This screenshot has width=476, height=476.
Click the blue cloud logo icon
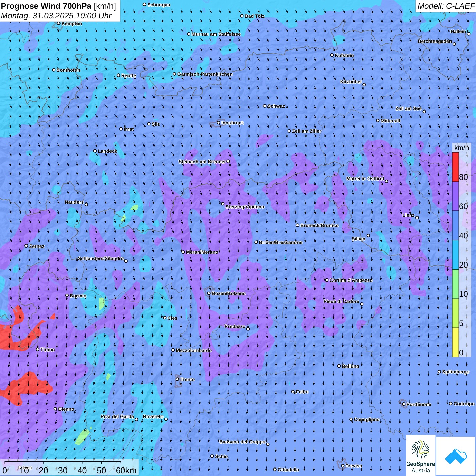click(456, 456)
